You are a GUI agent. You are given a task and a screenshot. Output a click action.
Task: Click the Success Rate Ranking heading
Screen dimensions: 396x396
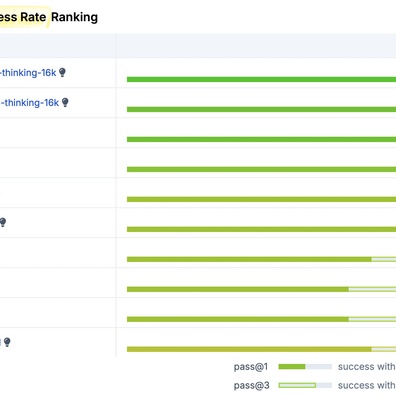coord(49,17)
